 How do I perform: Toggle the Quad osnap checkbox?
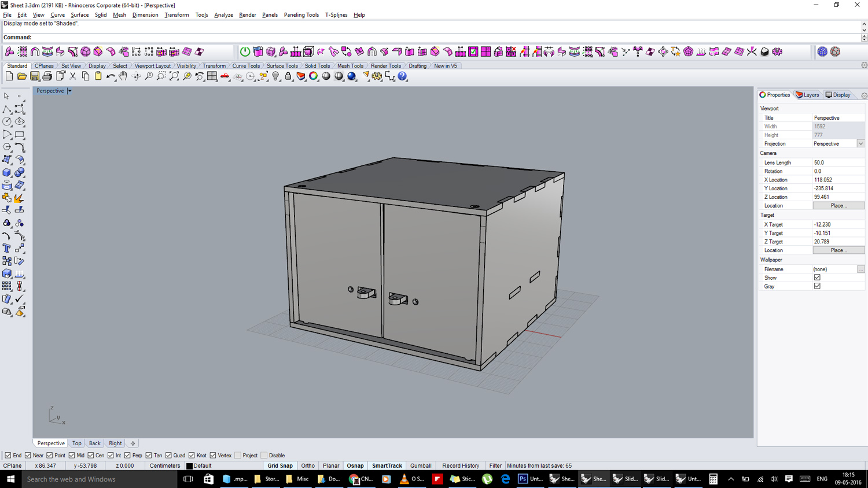tap(168, 455)
